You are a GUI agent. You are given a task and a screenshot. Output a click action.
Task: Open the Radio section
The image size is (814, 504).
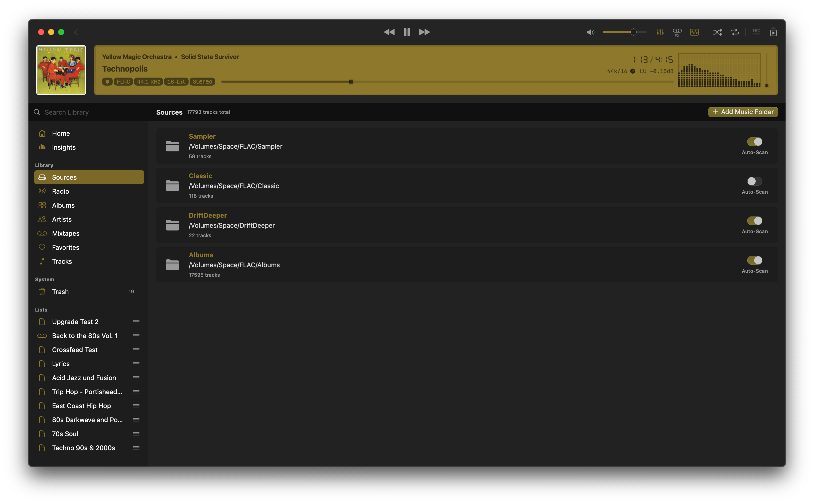tap(60, 191)
